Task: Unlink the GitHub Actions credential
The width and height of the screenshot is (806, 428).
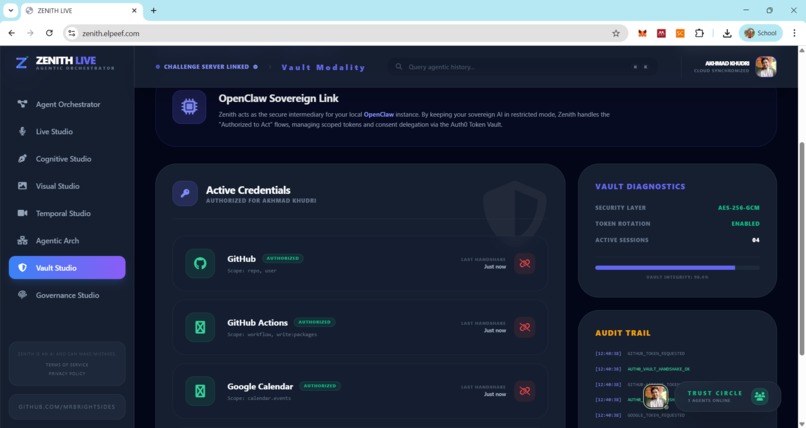Action: coord(524,327)
